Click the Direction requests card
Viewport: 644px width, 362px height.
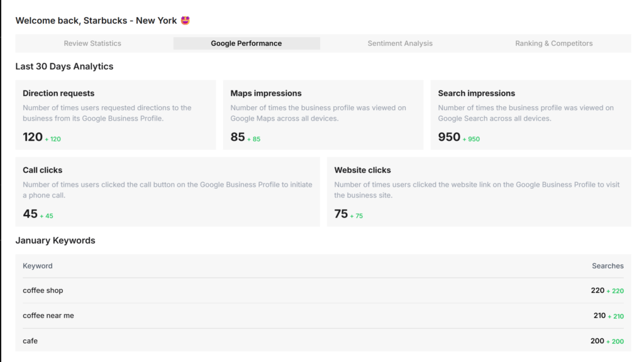pos(115,114)
